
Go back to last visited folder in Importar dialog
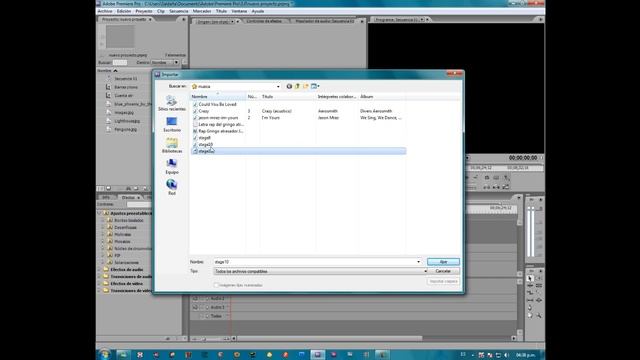click(x=289, y=86)
